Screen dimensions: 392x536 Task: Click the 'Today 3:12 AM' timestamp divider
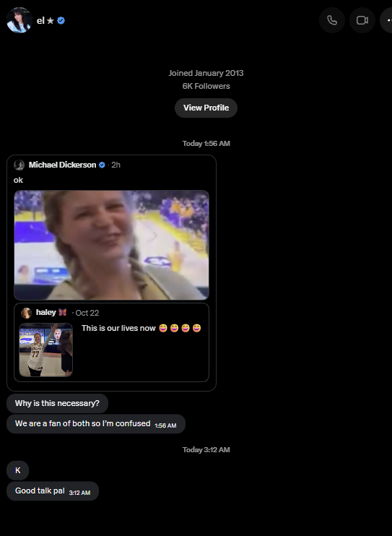click(x=206, y=450)
